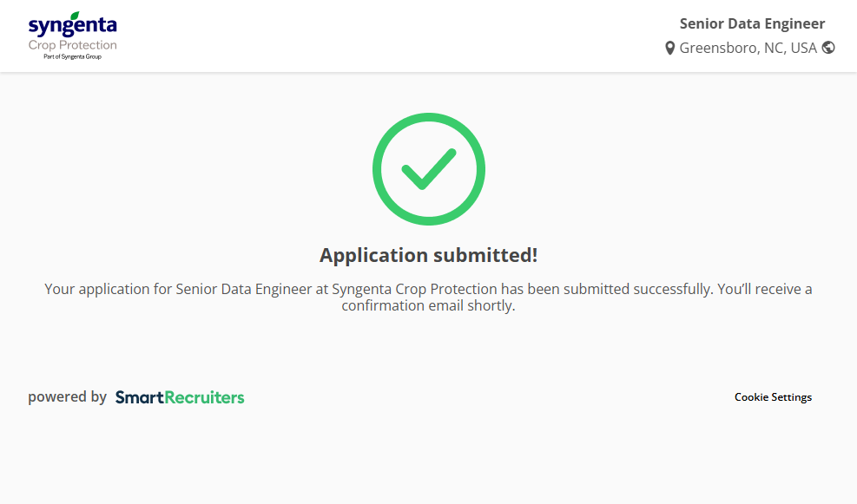Click the green checkmark tick in the circle
857x504 pixels.
(x=428, y=169)
